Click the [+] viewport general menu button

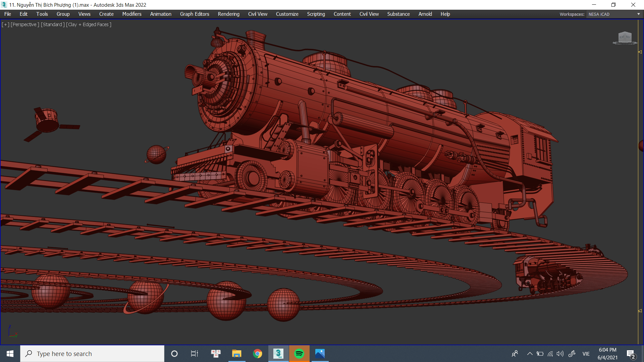5,24
